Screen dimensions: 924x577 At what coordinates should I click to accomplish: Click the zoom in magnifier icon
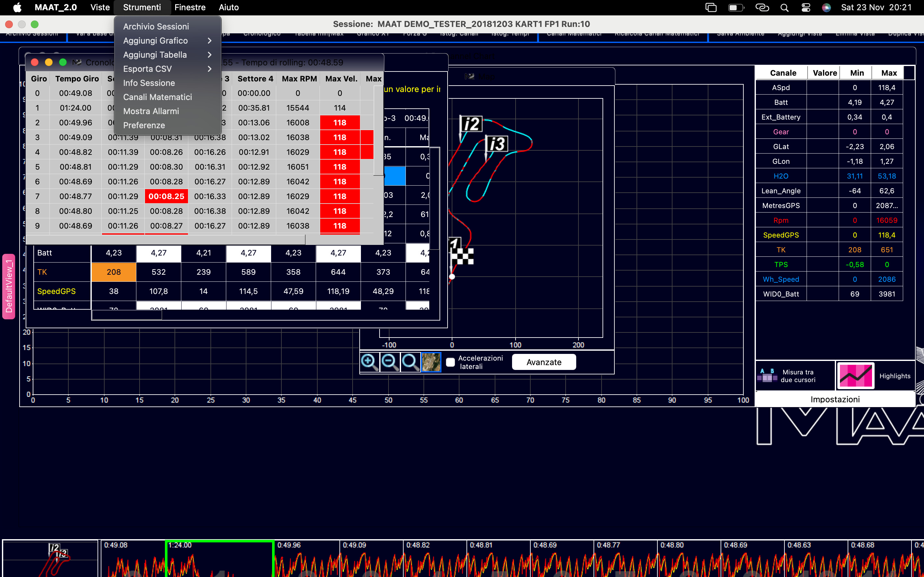(x=369, y=362)
